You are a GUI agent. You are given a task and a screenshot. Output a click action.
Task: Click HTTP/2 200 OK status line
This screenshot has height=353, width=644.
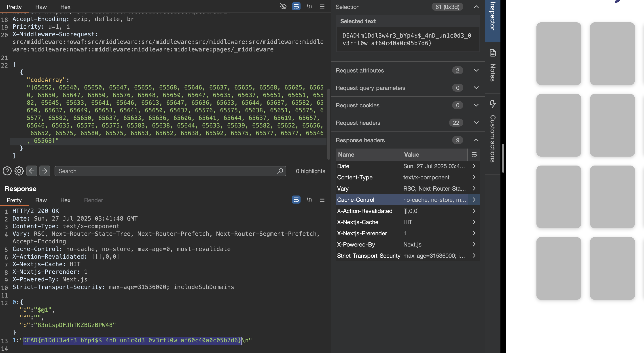click(x=36, y=211)
